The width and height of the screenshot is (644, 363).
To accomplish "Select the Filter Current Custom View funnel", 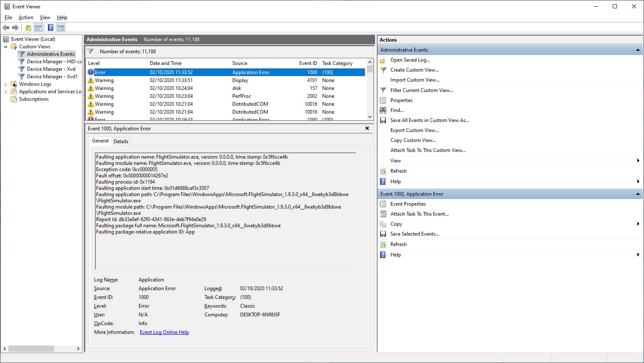I will coord(383,90).
